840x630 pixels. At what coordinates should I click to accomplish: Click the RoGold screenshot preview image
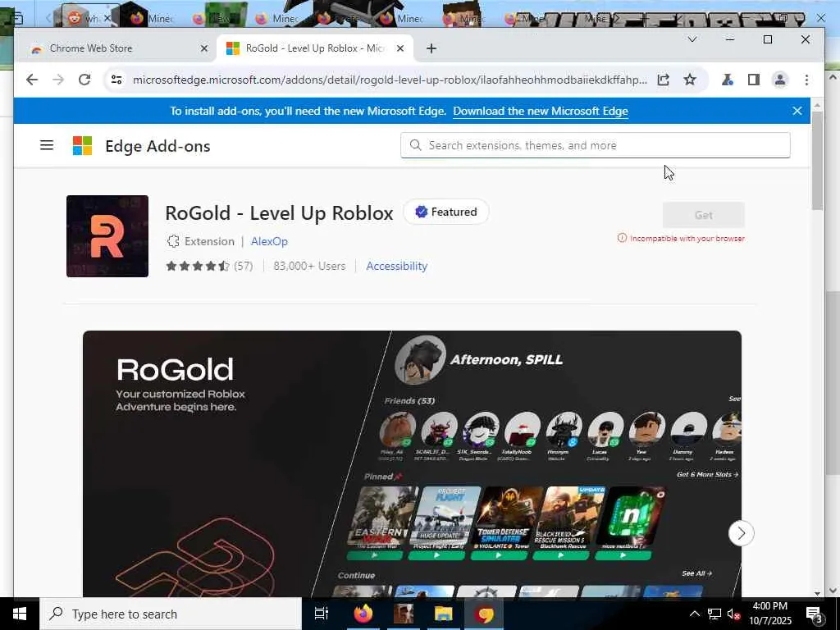[x=412, y=463]
